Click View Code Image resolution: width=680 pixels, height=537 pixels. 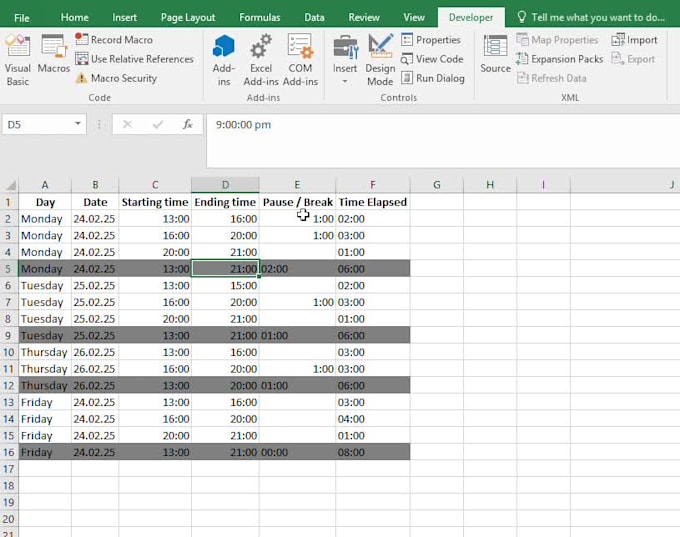pos(432,59)
